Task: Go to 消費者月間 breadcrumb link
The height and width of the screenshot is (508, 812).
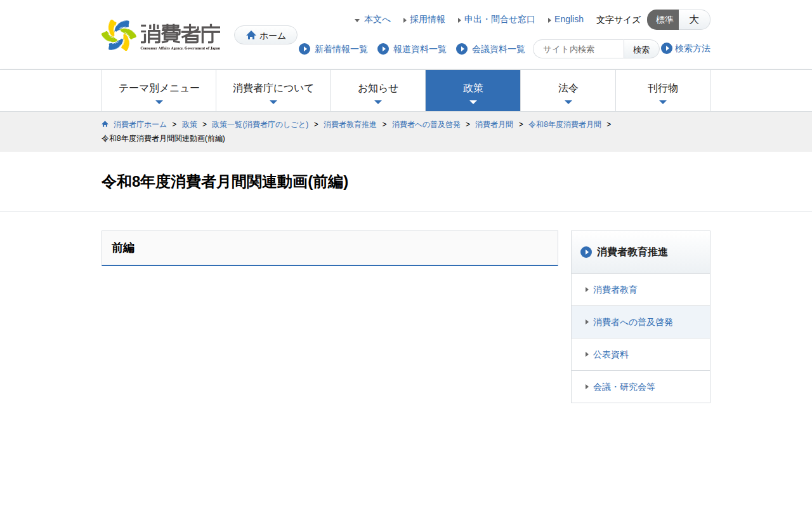Action: (494, 124)
